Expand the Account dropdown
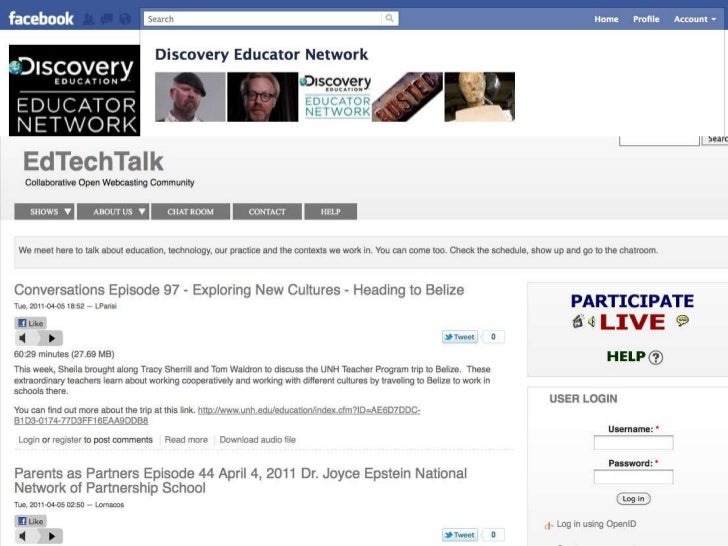Viewport: 728px width, 546px height. click(695, 19)
